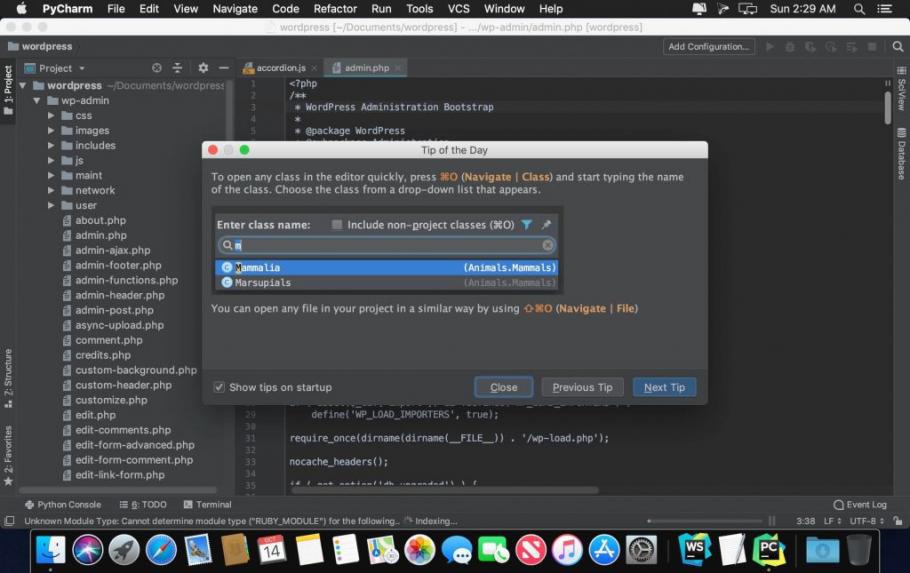This screenshot has height=573, width=910.
Task: Click the Next Tip button
Action: coord(664,387)
